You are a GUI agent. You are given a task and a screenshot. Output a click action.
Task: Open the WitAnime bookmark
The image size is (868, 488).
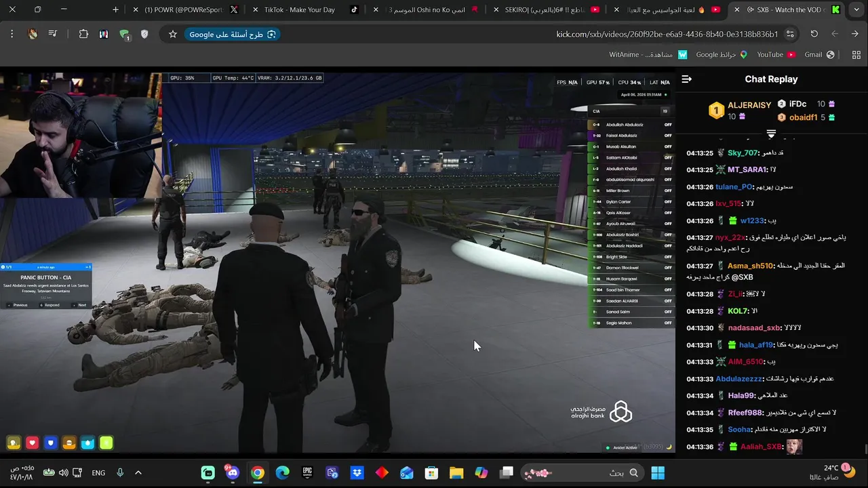648,55
